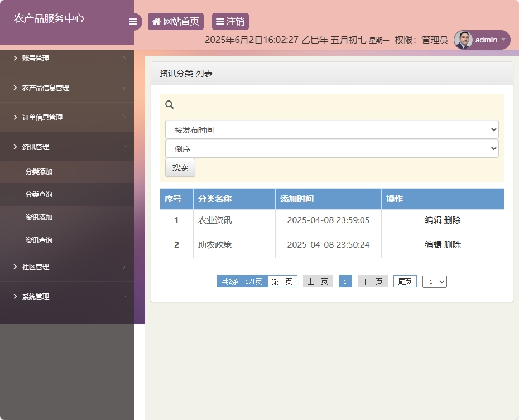Select the 资讯查询 submenu item

tap(67, 240)
